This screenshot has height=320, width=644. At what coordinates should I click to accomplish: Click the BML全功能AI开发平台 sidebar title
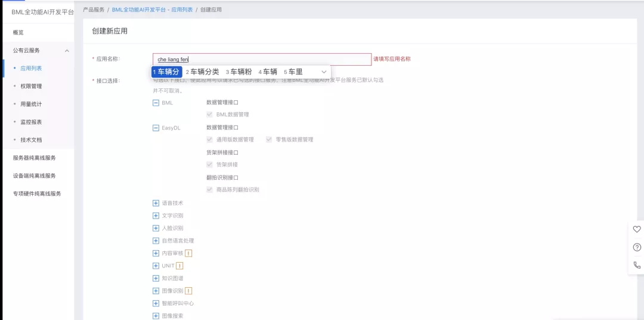click(43, 13)
